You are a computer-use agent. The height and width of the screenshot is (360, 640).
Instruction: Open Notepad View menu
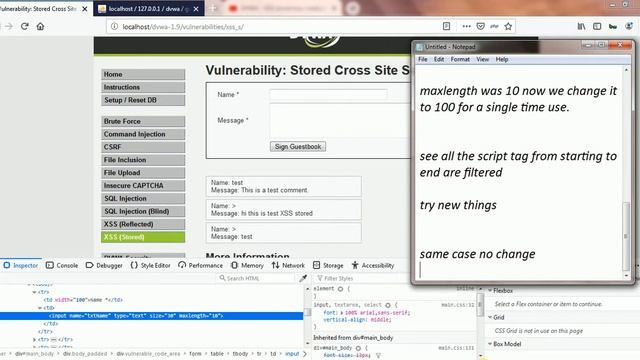point(482,60)
